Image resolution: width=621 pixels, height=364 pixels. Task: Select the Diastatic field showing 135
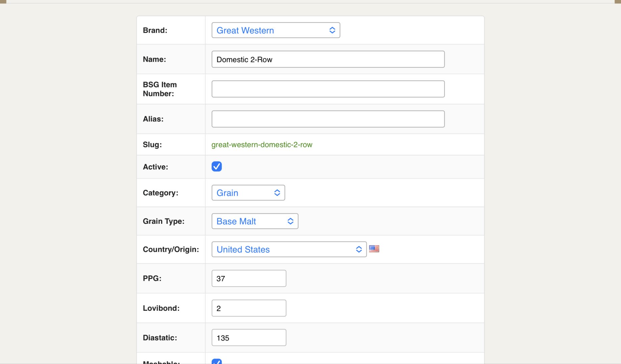[249, 338]
